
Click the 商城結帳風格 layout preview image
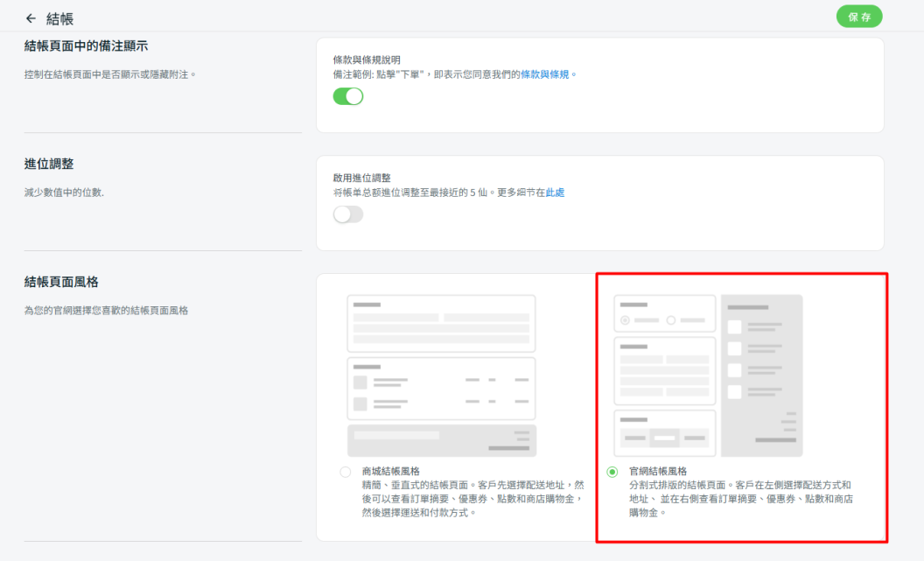(442, 375)
